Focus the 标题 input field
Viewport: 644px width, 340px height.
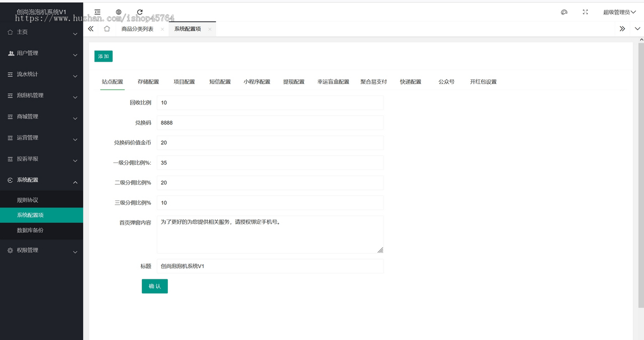point(270,266)
